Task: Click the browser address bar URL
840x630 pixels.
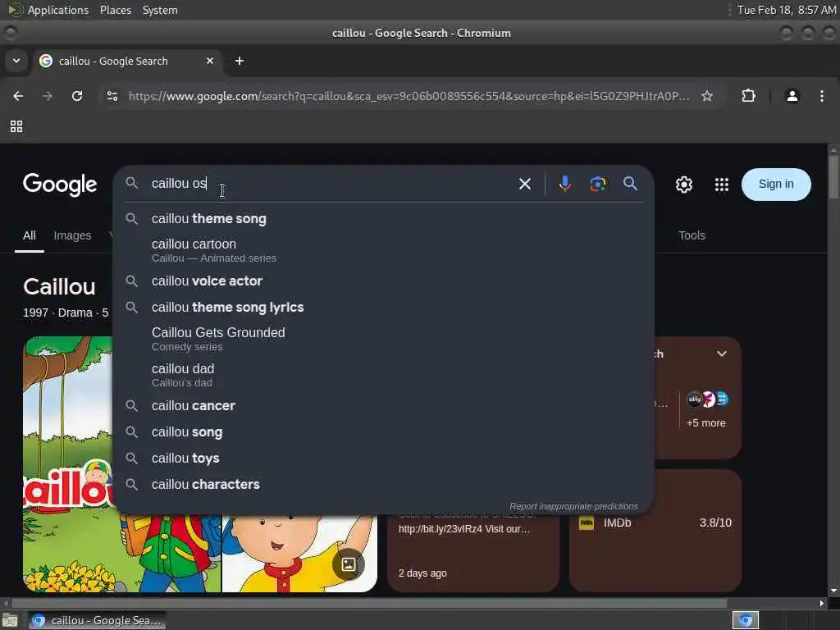Action: point(409,96)
